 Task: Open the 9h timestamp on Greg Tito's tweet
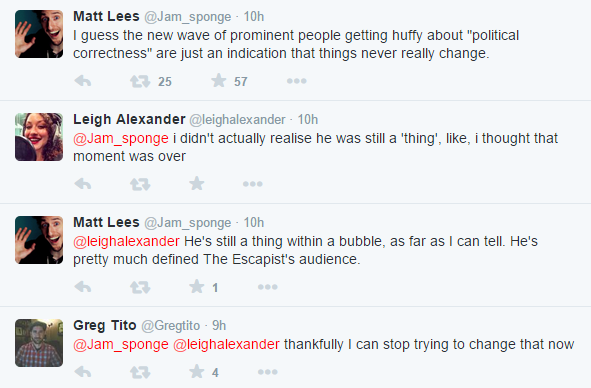click(x=219, y=325)
